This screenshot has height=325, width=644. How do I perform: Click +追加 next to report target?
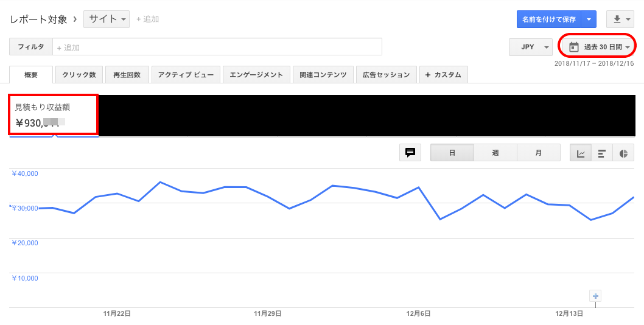click(148, 19)
